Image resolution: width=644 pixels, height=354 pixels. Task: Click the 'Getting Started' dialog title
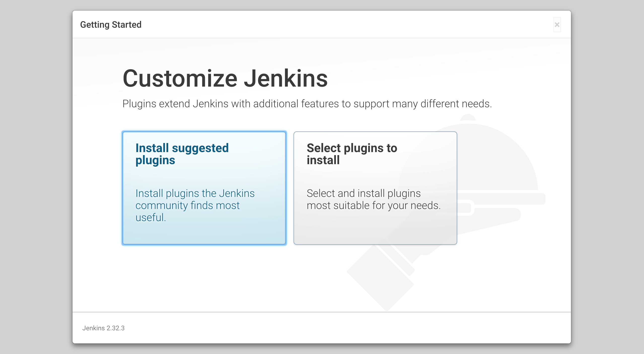click(x=111, y=25)
